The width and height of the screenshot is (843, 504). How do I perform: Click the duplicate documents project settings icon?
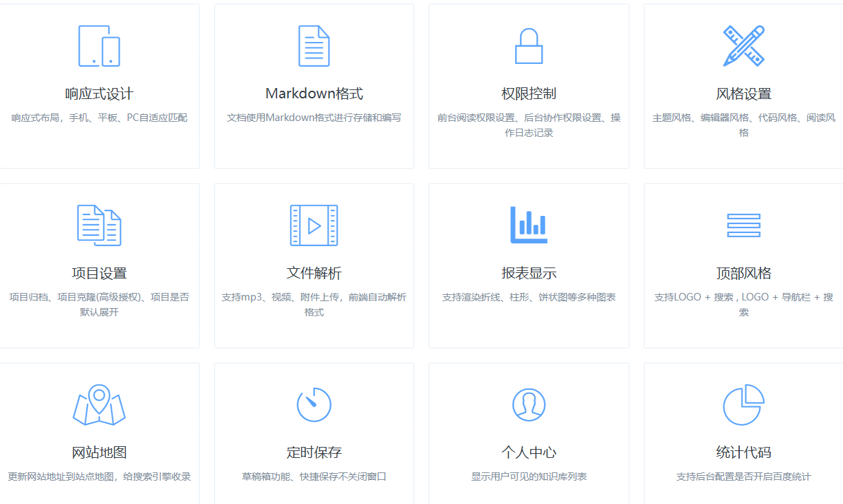[99, 226]
